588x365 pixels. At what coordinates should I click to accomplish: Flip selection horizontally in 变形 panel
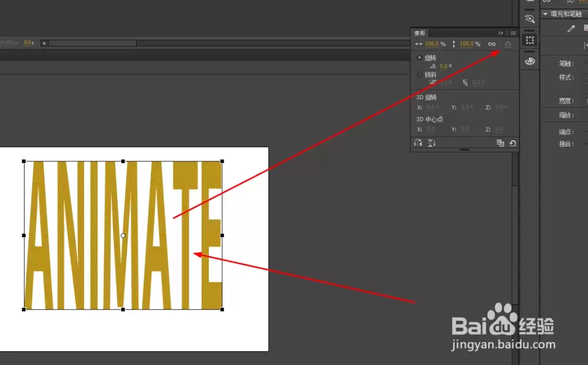coord(418,143)
